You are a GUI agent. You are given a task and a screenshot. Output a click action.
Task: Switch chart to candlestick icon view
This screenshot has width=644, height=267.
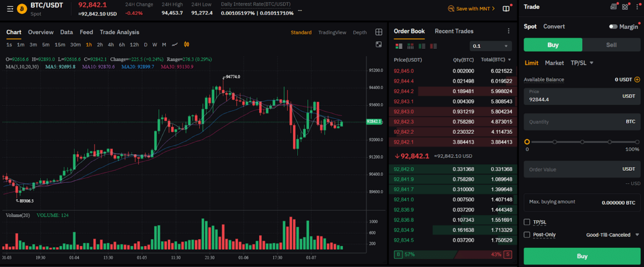(x=187, y=45)
